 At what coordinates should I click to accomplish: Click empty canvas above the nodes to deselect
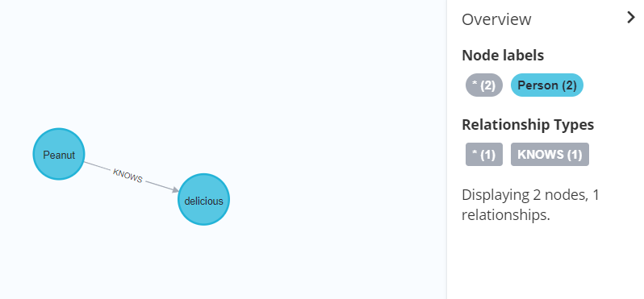point(205,61)
